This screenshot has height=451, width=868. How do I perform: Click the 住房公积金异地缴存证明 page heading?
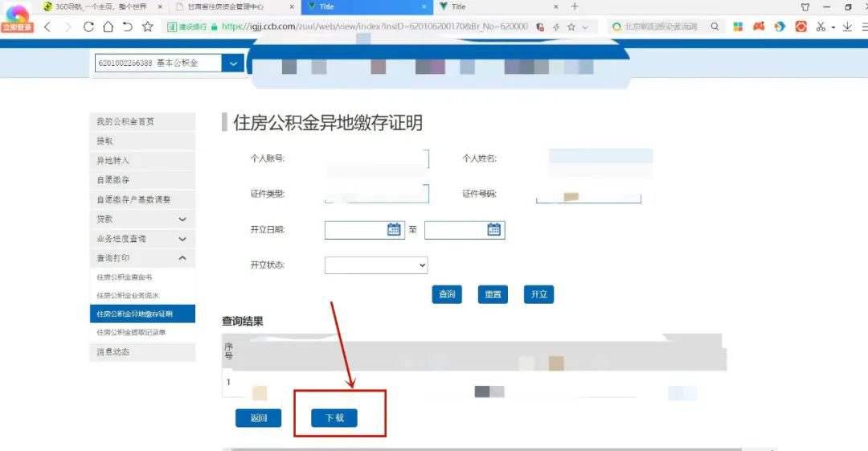coord(328,122)
